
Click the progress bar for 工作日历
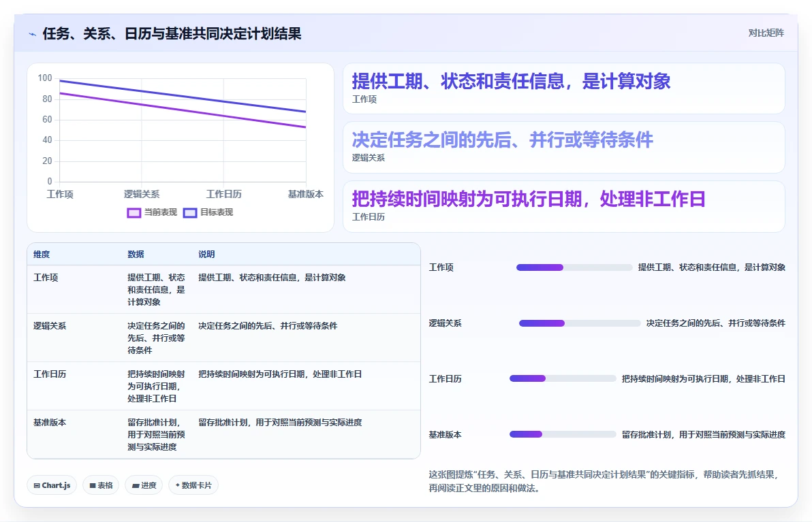(563, 378)
